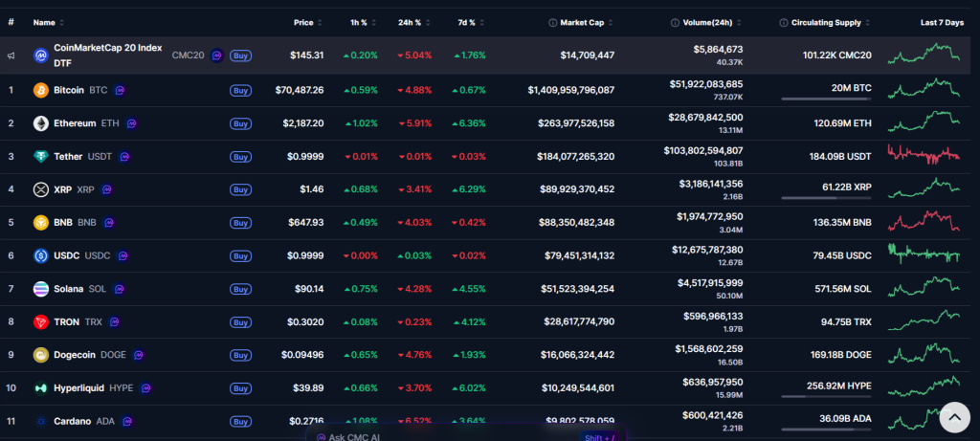Open Tether's 7-day sparkline chart
The width and height of the screenshot is (980, 441).
pos(924,154)
